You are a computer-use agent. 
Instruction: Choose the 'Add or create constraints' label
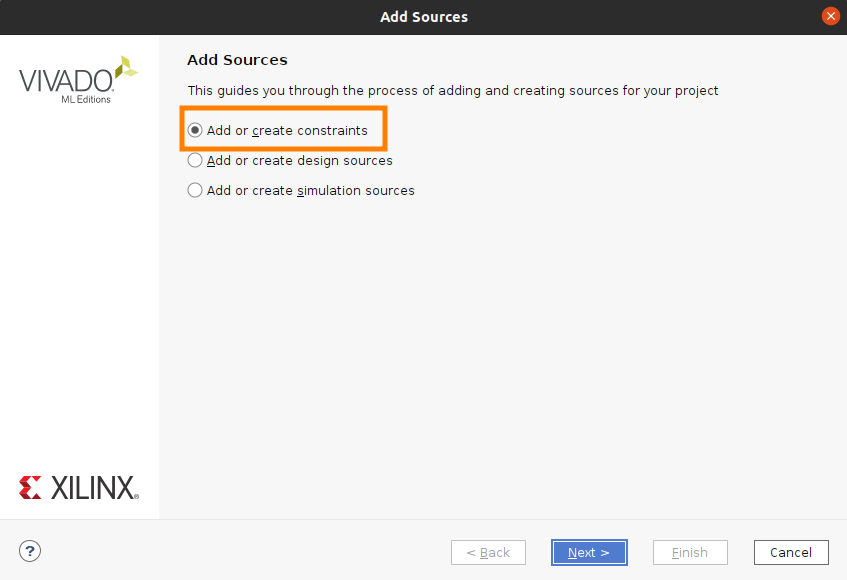287,131
